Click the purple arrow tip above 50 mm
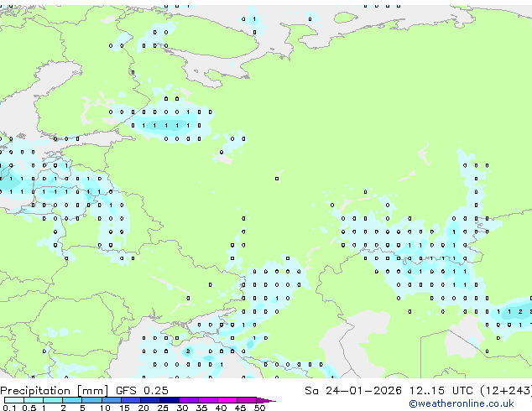The height and width of the screenshot is (411, 532). pyautogui.click(x=266, y=400)
